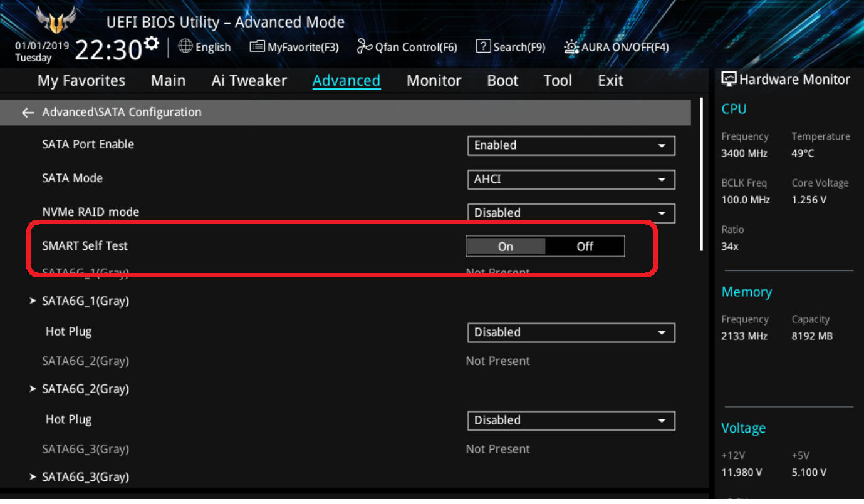Click the Memory heading in Hardware Monitor
The width and height of the screenshot is (864, 504).
tap(746, 292)
